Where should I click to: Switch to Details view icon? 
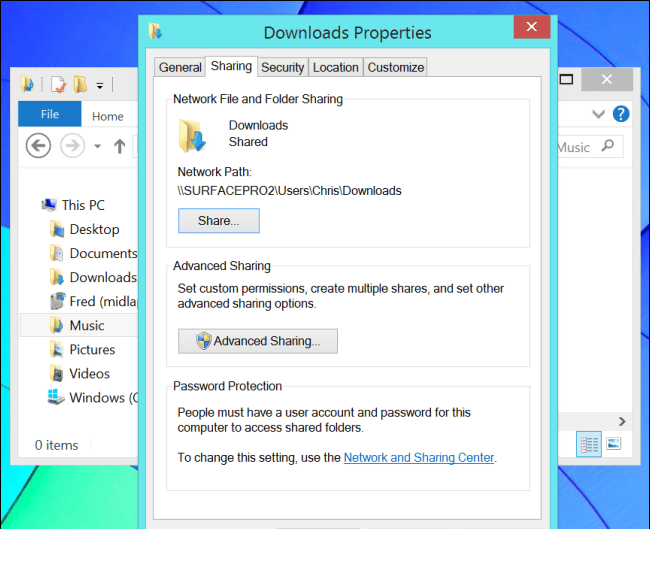click(589, 443)
